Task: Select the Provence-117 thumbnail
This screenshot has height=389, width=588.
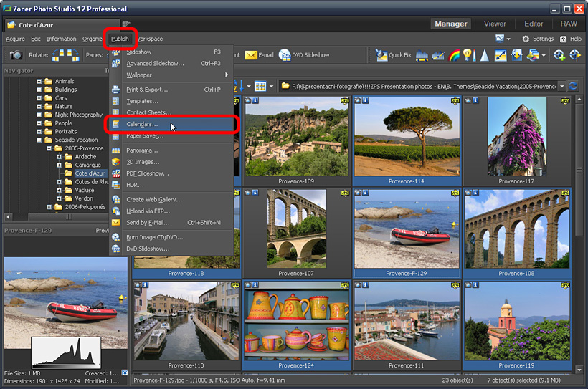Action: pos(517,141)
